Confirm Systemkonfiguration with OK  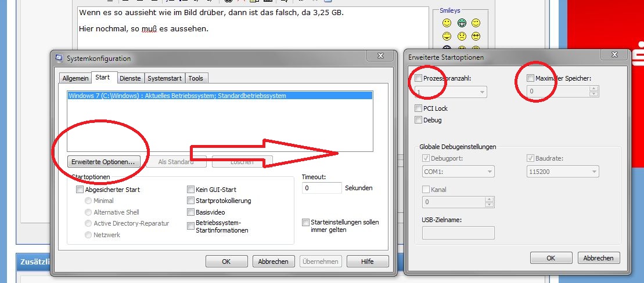(226, 262)
